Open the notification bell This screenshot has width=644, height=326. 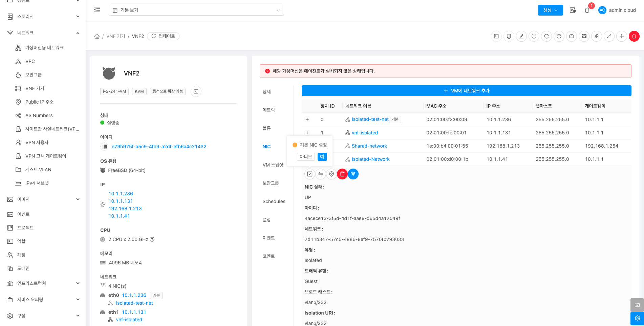pyautogui.click(x=587, y=10)
